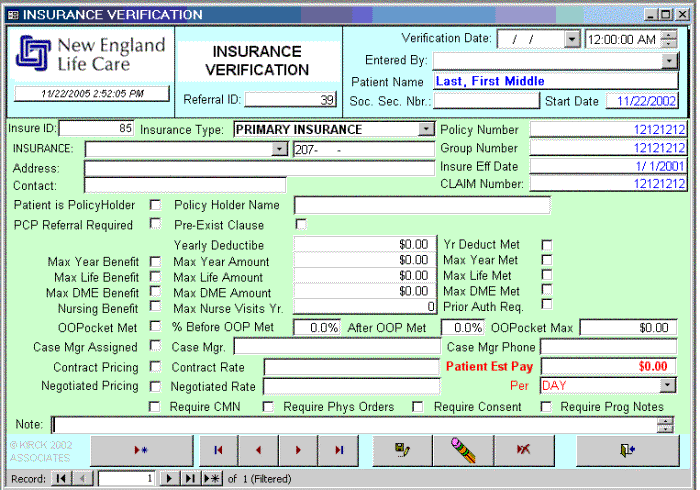The image size is (700, 490).
Task: Click new record asterisk button in Record navigator
Action: tap(212, 479)
